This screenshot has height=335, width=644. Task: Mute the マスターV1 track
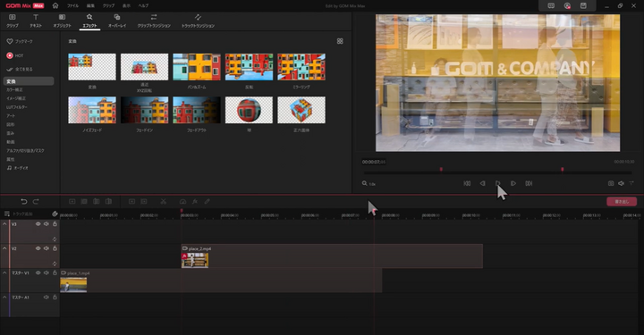pyautogui.click(x=47, y=272)
